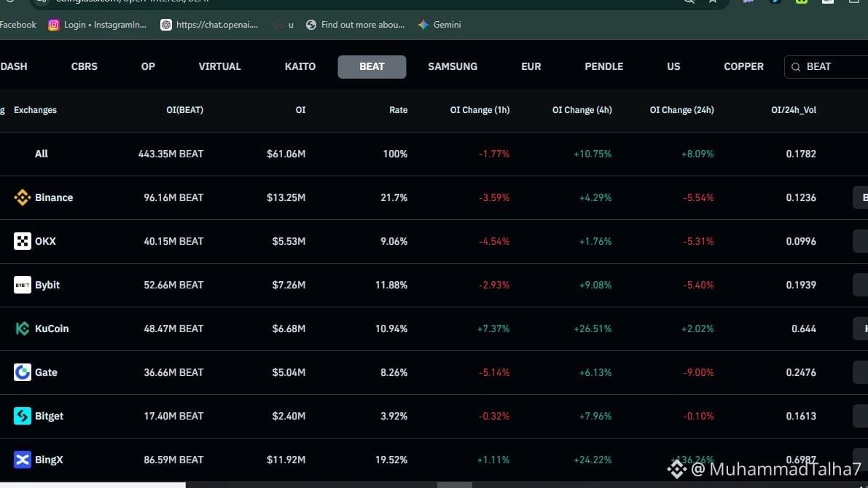Screen dimensions: 868x488
Task: Open the Find out more about bookmark
Action: click(x=363, y=25)
